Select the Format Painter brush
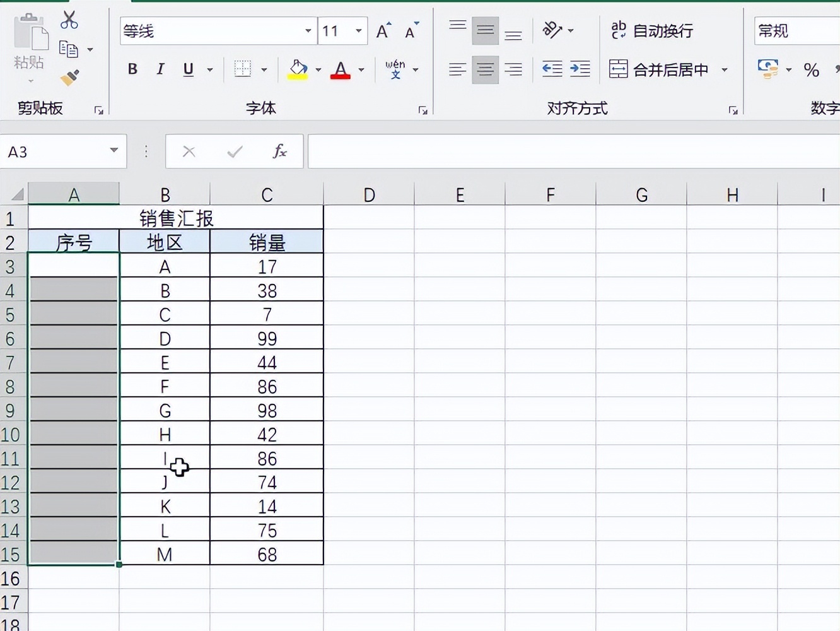Viewport: 840px width, 631px height. [69, 78]
